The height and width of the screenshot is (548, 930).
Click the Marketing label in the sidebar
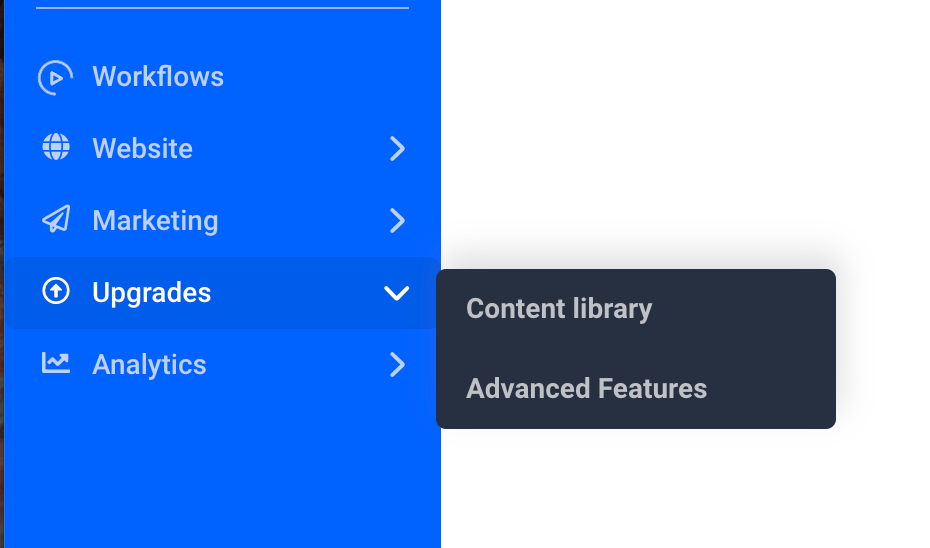tap(155, 221)
